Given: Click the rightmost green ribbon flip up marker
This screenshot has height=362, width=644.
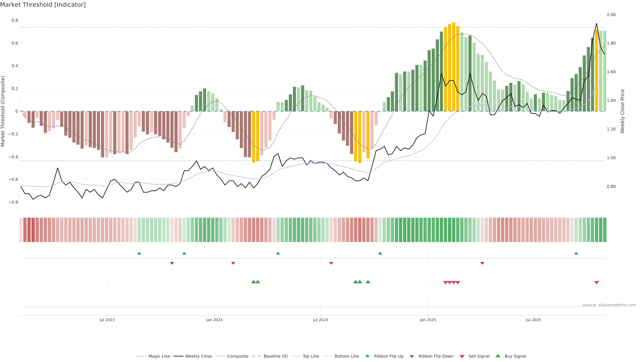Looking at the screenshot, I should (x=576, y=253).
